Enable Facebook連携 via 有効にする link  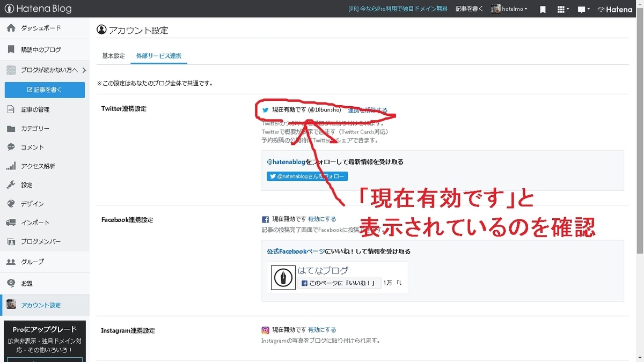click(322, 219)
